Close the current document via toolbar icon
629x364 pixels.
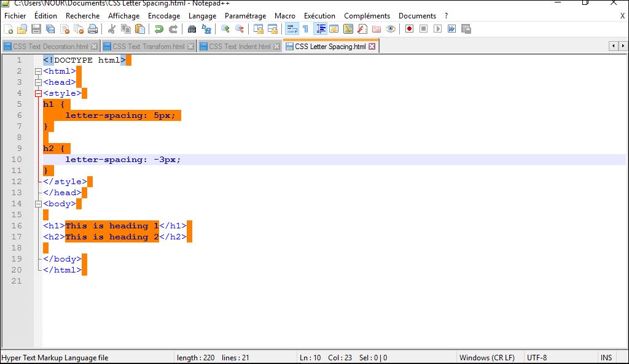pyautogui.click(x=64, y=29)
